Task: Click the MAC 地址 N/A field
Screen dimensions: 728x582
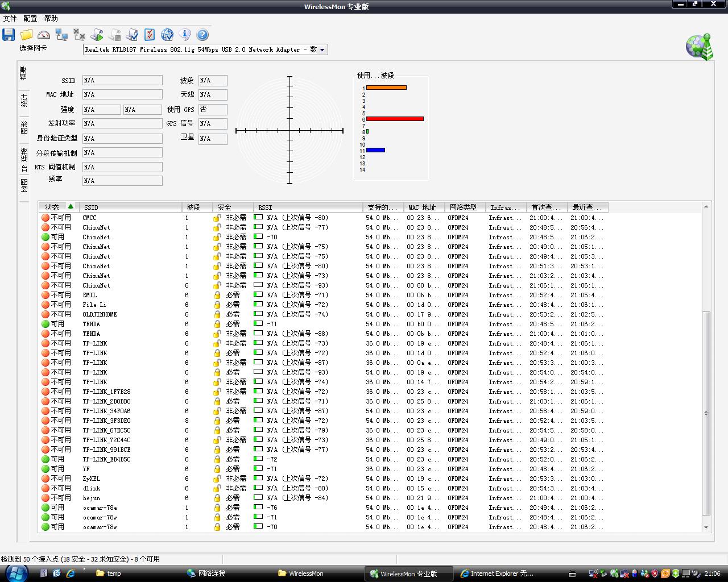Action: (122, 94)
